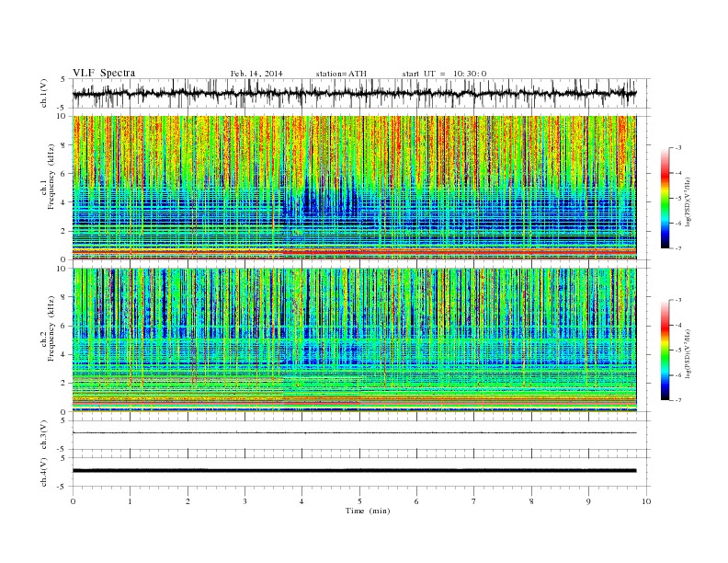Image resolution: width=728 pixels, height=563 pixels.
Task: Click the "-3" tick on ch.1 color bar
Action: [678, 148]
